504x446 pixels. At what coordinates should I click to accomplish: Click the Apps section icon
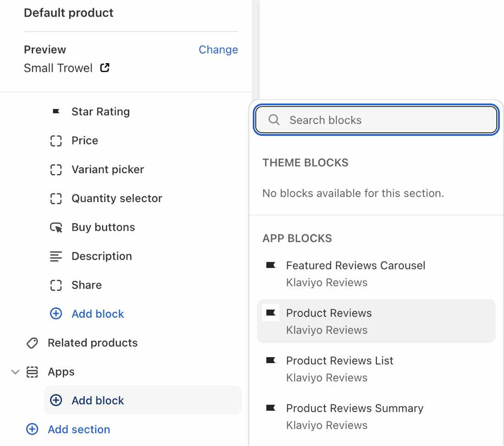tap(32, 372)
